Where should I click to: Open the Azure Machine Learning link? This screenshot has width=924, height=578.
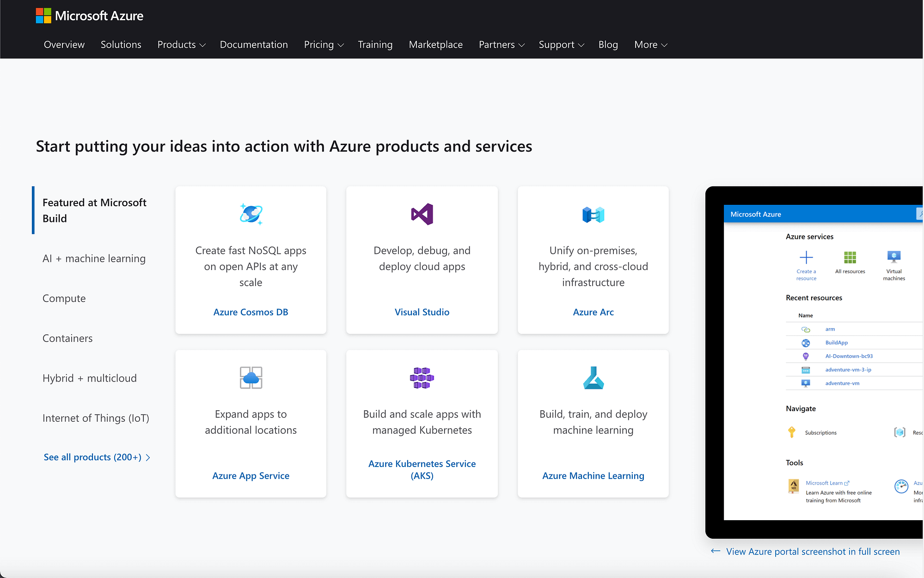coord(594,476)
